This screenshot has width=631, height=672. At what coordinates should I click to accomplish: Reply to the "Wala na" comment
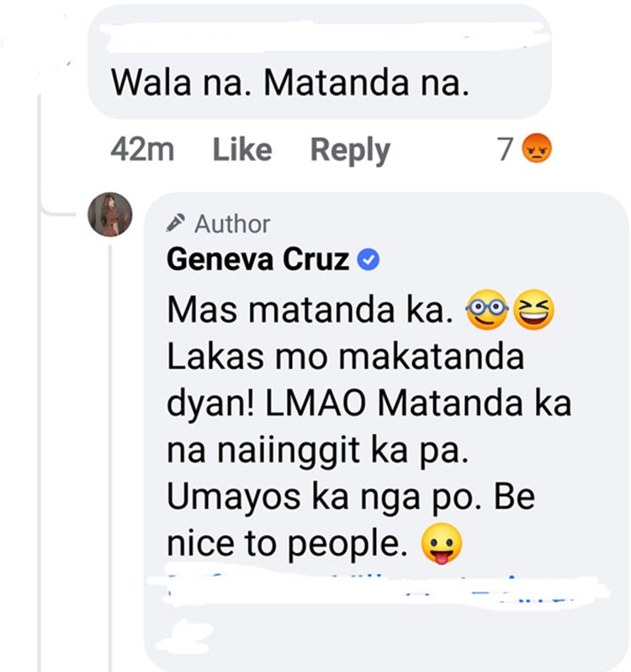(350, 150)
